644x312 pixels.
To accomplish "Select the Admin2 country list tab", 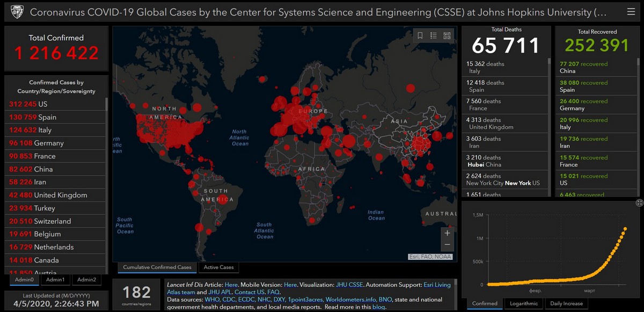I will pos(86,279).
